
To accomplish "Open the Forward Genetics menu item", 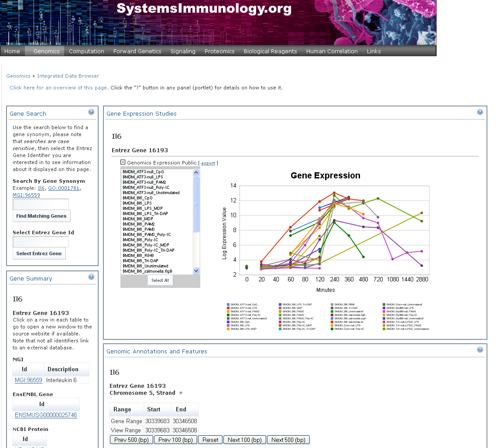I will pos(137,51).
